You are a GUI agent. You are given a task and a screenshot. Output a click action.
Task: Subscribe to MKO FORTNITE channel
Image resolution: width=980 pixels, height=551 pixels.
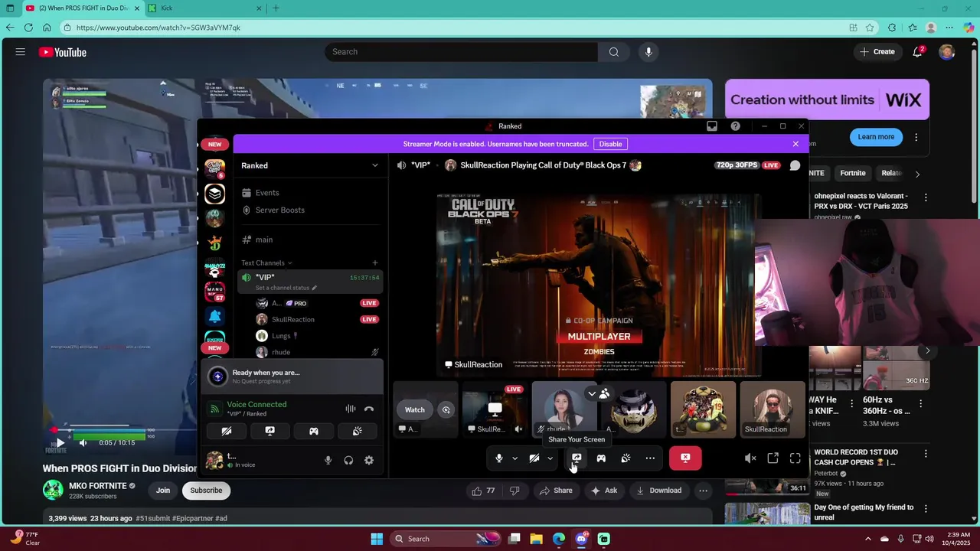(x=206, y=491)
